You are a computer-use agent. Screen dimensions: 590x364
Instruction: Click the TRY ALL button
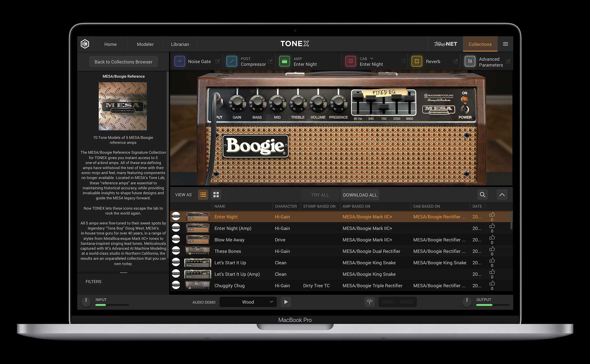[320, 195]
